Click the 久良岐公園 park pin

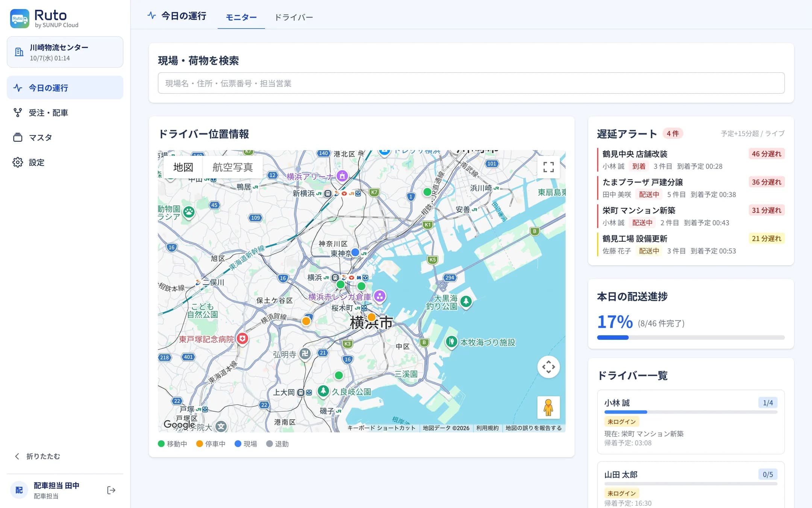coord(323,391)
